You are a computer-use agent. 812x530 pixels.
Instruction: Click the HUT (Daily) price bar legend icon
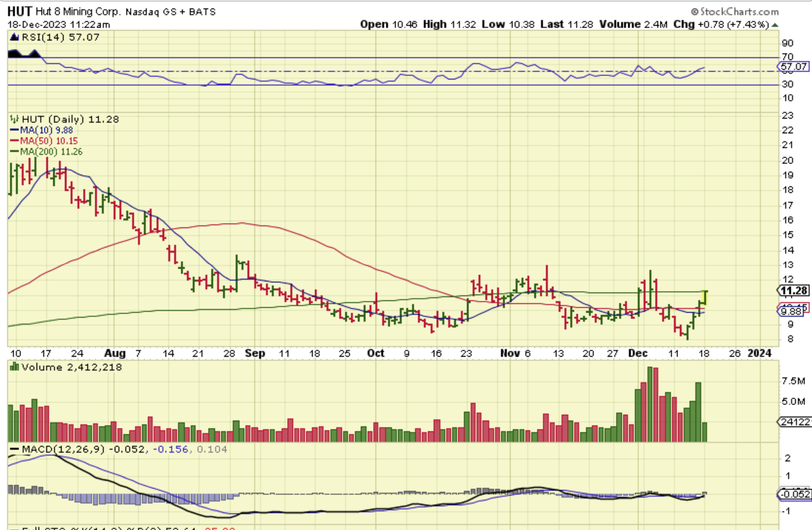[15, 119]
